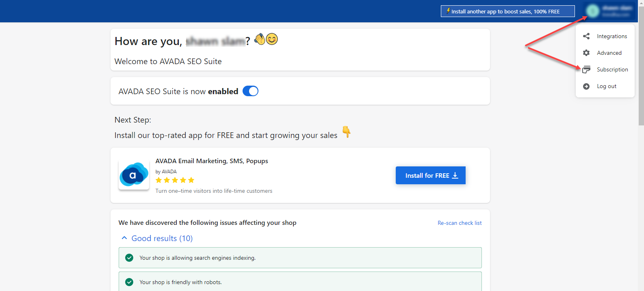Open Subscription from the account menu
This screenshot has width=644, height=291.
click(605, 69)
